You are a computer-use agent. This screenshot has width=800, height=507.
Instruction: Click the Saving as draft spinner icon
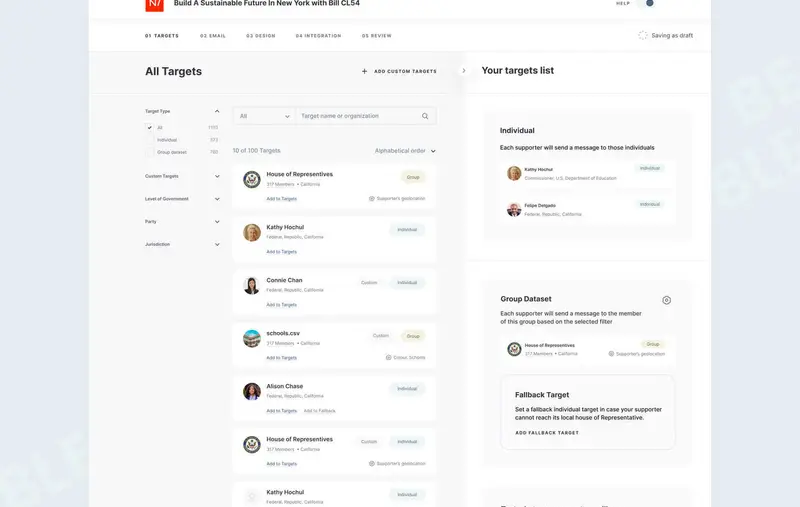pos(642,35)
